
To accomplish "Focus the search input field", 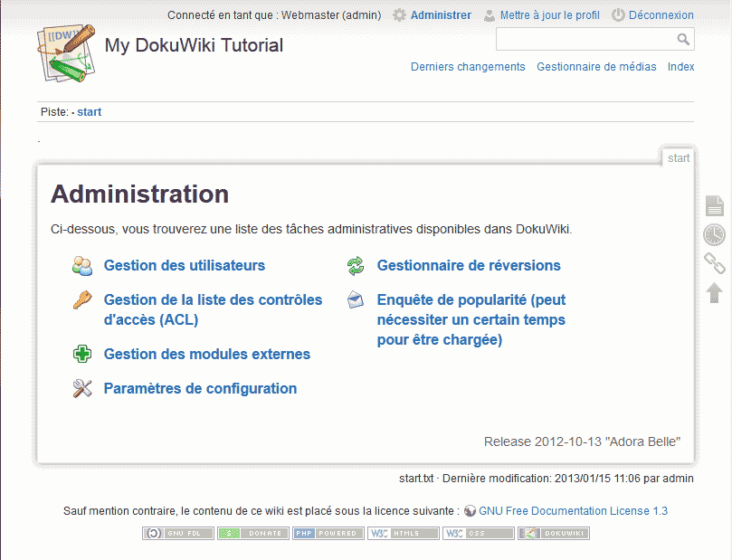I will (586, 39).
